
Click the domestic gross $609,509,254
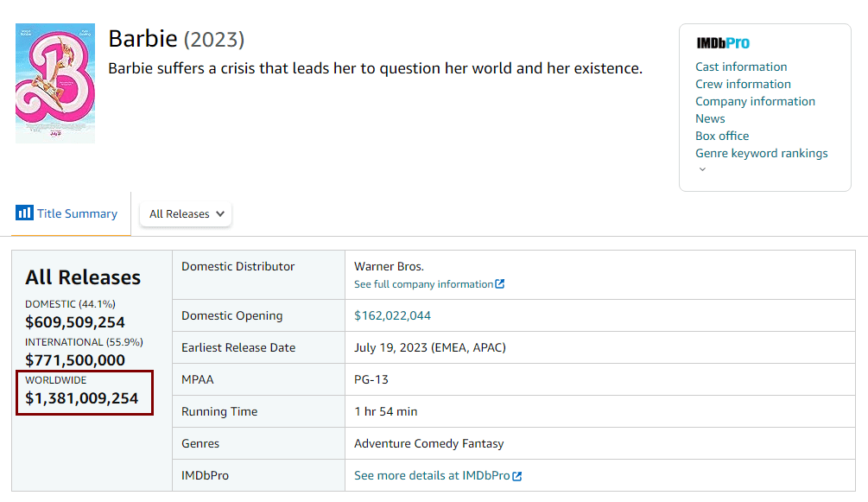click(x=75, y=322)
